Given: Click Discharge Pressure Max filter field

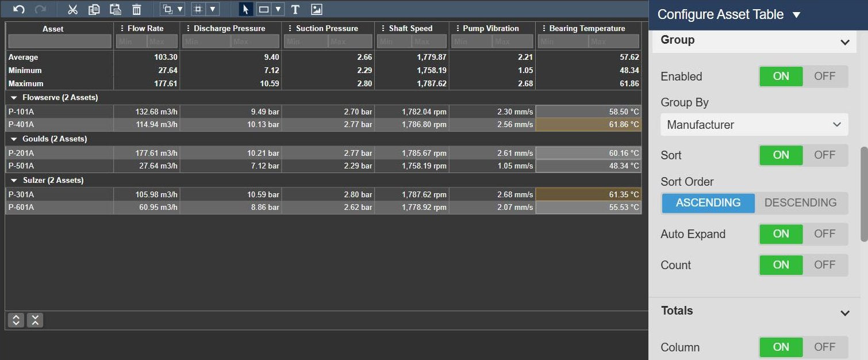Looking at the screenshot, I should (x=255, y=41).
